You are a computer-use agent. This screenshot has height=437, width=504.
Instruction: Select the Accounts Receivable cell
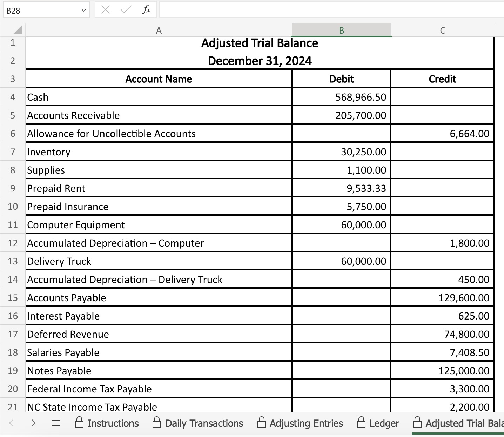pyautogui.click(x=159, y=115)
